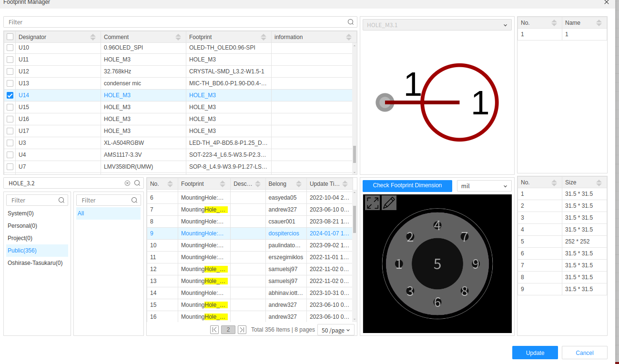
Task: Sort the upper Footprint column
Action: pos(264,37)
